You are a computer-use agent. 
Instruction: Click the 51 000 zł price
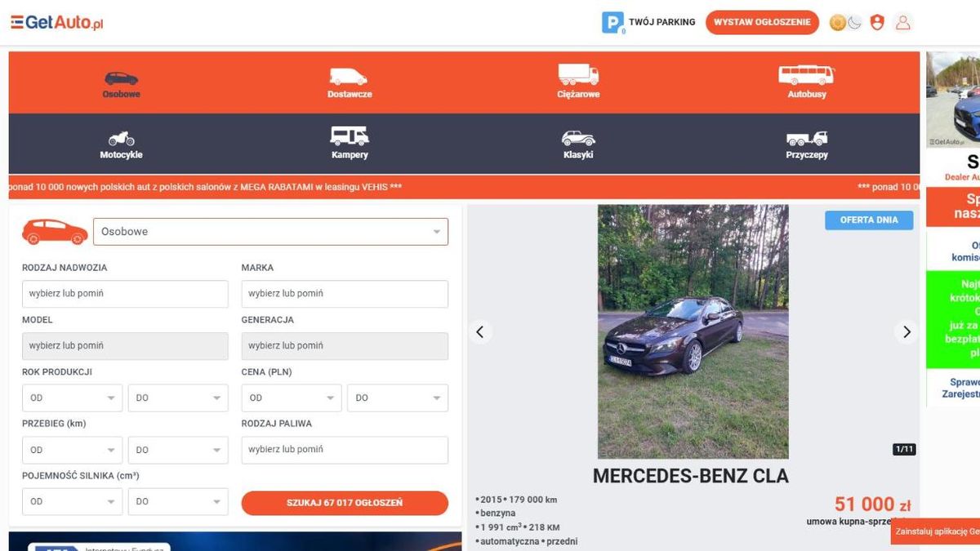coord(872,504)
